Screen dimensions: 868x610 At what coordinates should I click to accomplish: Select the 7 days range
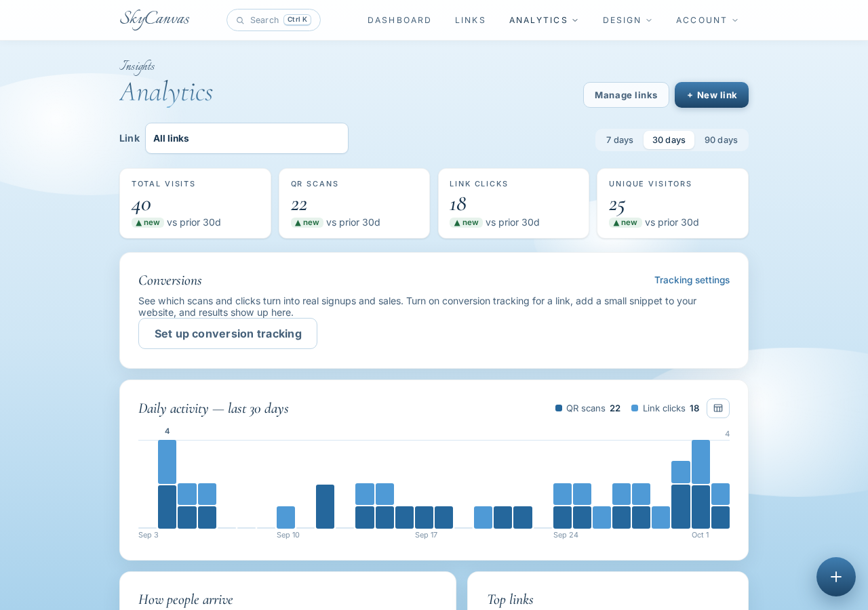(620, 140)
